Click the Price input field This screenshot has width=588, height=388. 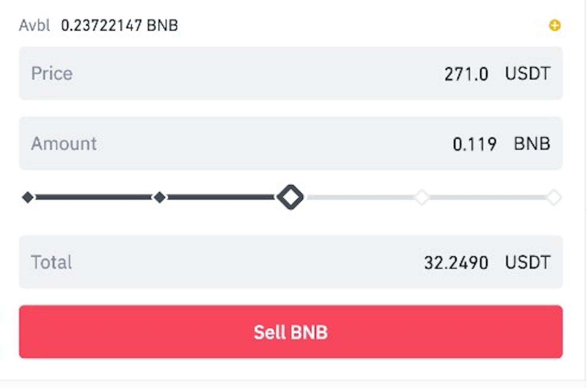[278, 73]
